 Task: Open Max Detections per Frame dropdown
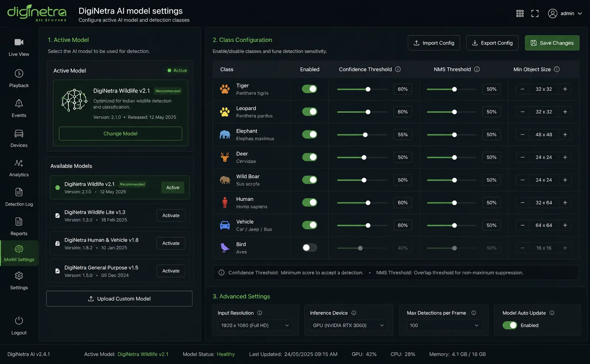click(444, 325)
